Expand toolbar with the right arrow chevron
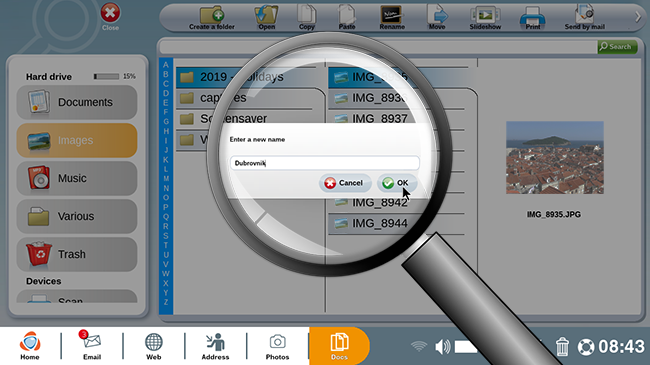Image resolution: width=650 pixels, height=365 pixels. [x=638, y=17]
